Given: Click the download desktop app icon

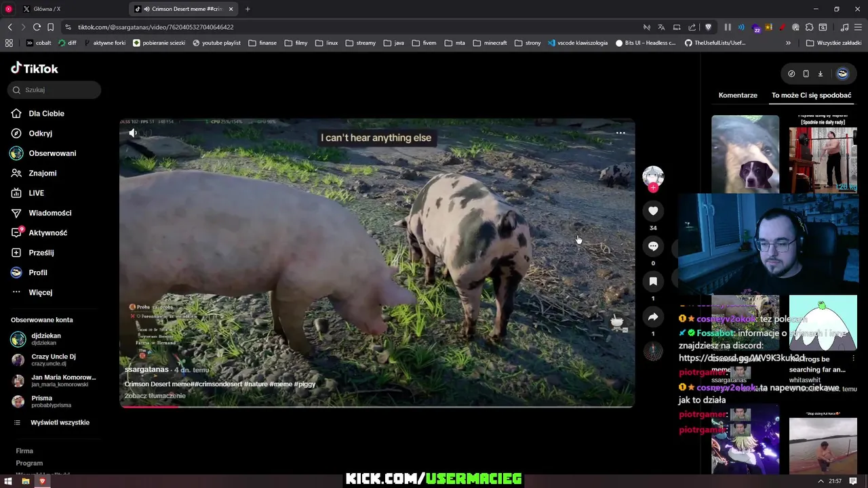Looking at the screenshot, I should tap(820, 73).
